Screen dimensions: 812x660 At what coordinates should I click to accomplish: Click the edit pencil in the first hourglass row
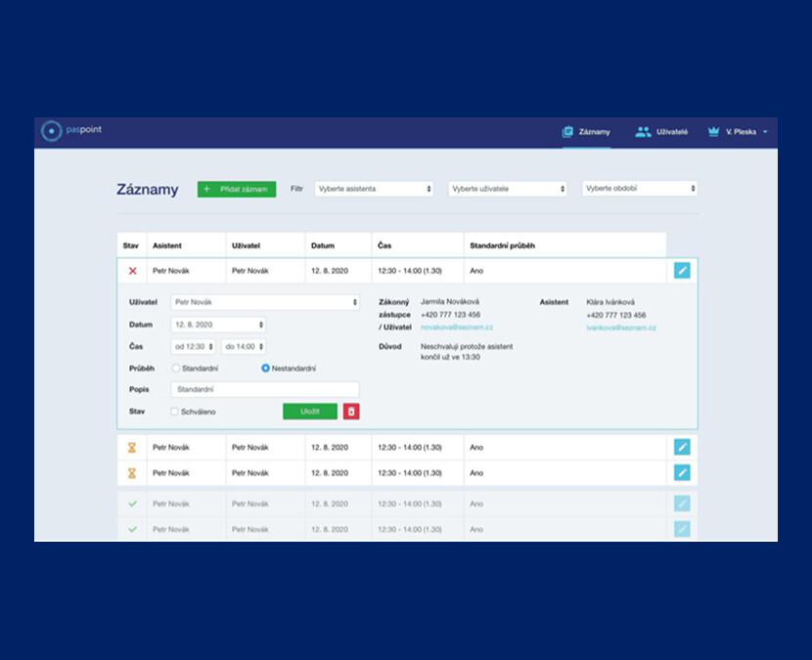pyautogui.click(x=682, y=447)
